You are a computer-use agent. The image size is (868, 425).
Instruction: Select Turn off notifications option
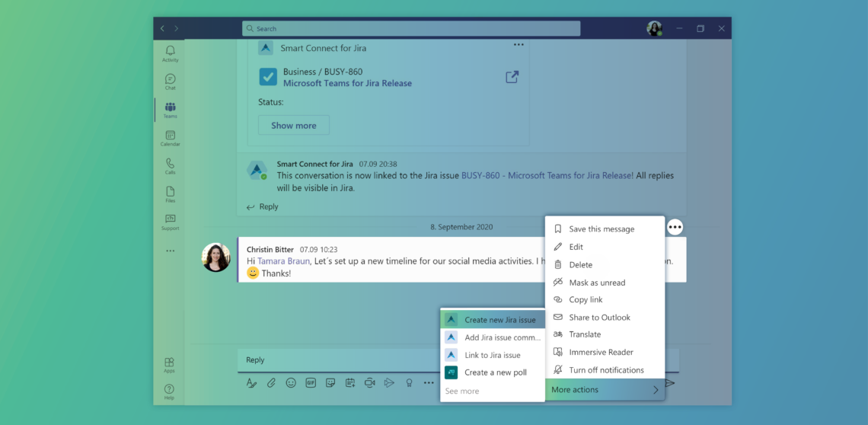[606, 370]
